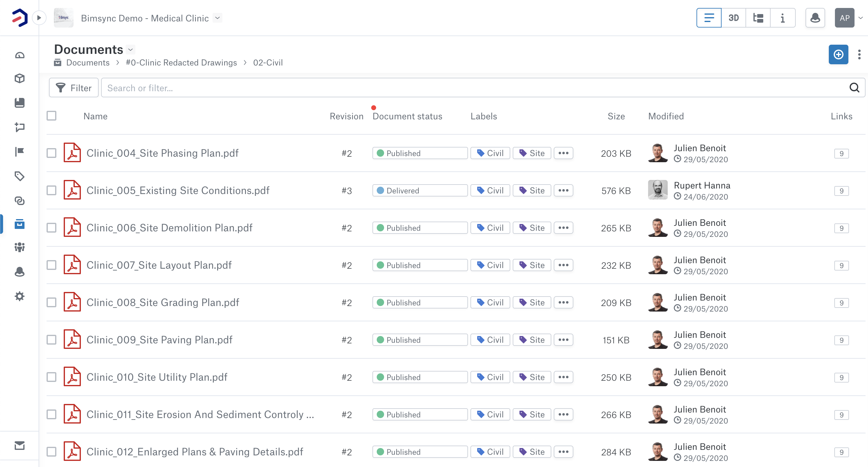Open Published status dropdown for Clinic_011

click(420, 414)
